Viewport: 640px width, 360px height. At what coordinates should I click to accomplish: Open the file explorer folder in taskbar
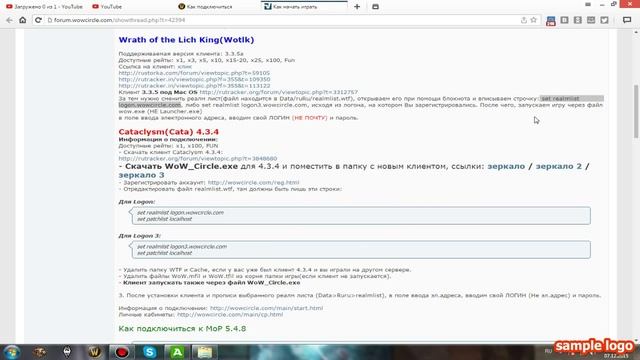204,352
